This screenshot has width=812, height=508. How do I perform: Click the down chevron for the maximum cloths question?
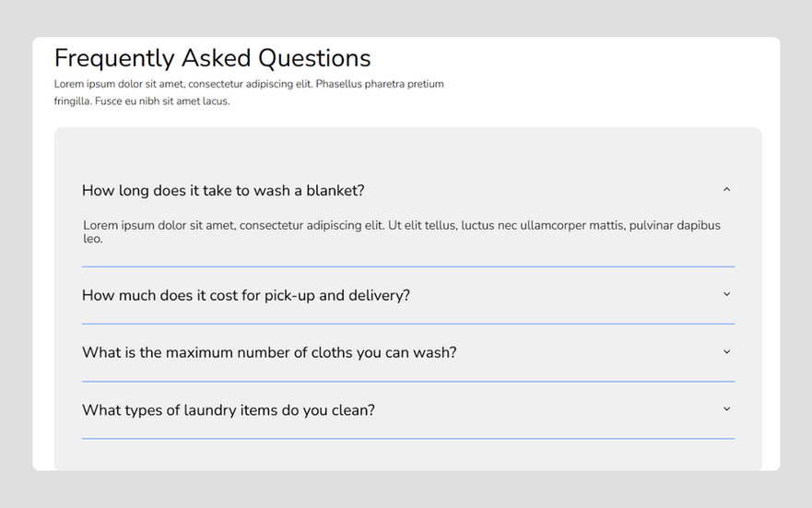(726, 352)
